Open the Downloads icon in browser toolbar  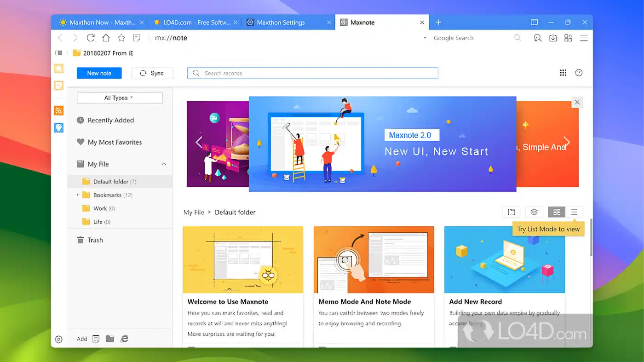553,38
